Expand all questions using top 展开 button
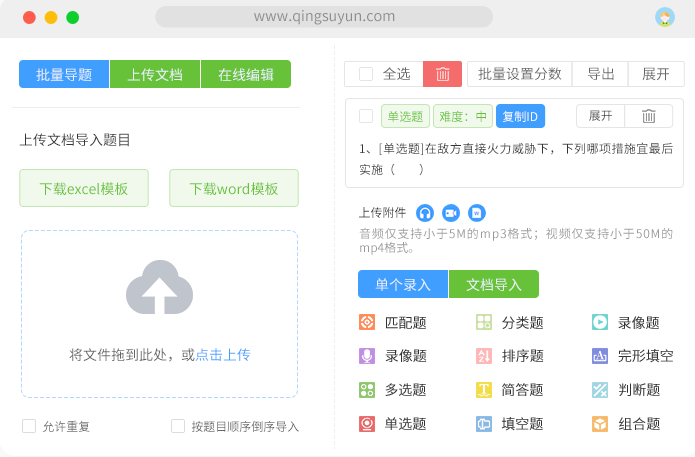The height and width of the screenshot is (457, 695). coord(656,74)
